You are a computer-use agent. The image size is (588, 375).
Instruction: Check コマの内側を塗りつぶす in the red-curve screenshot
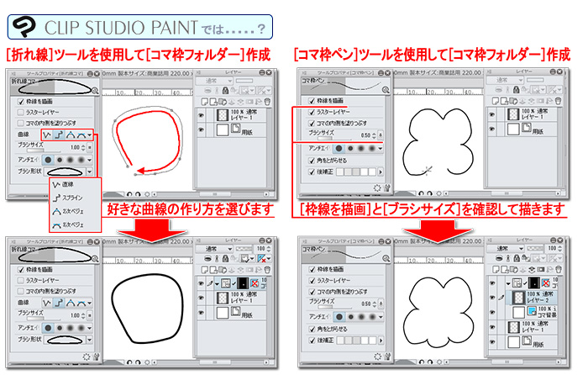[x=21, y=123]
